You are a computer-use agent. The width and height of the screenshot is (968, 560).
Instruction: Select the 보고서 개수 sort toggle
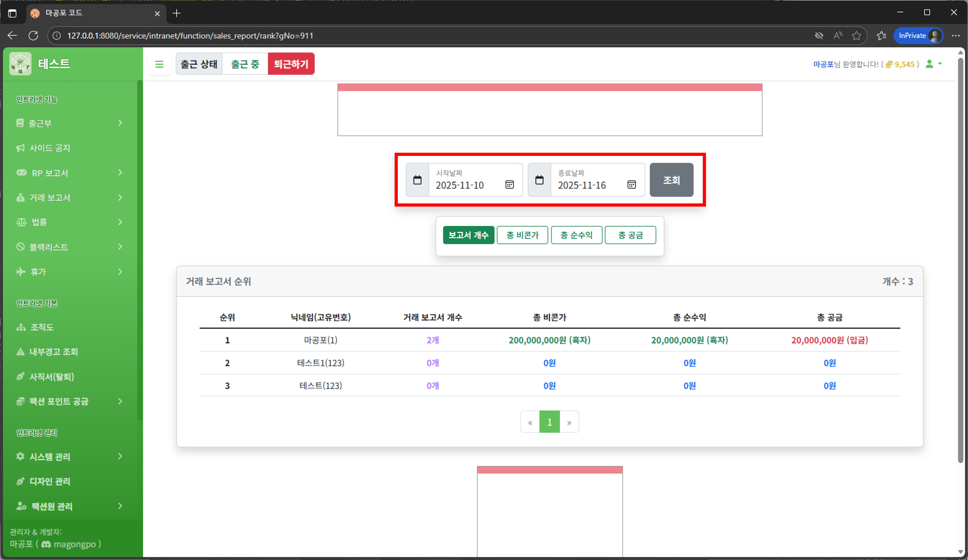pyautogui.click(x=468, y=235)
